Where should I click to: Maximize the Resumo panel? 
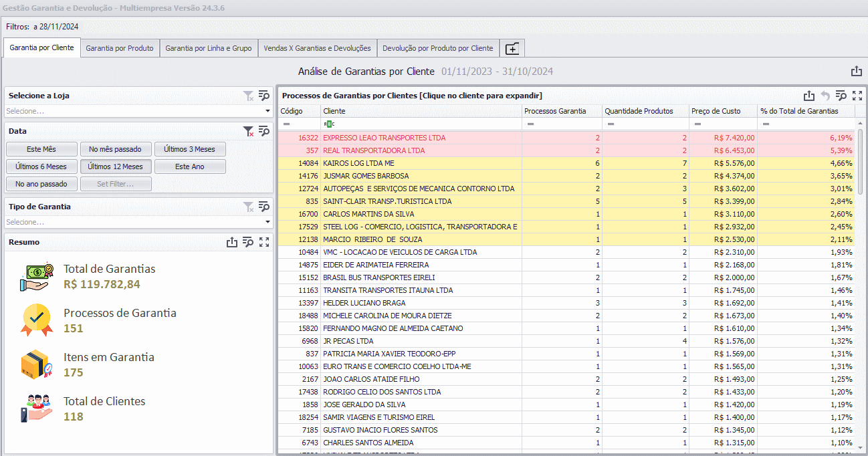(x=264, y=242)
